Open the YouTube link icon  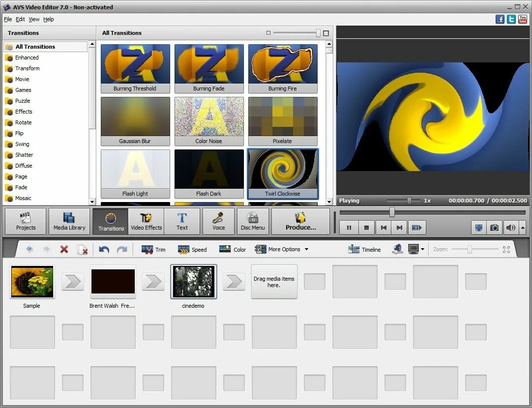(x=523, y=19)
